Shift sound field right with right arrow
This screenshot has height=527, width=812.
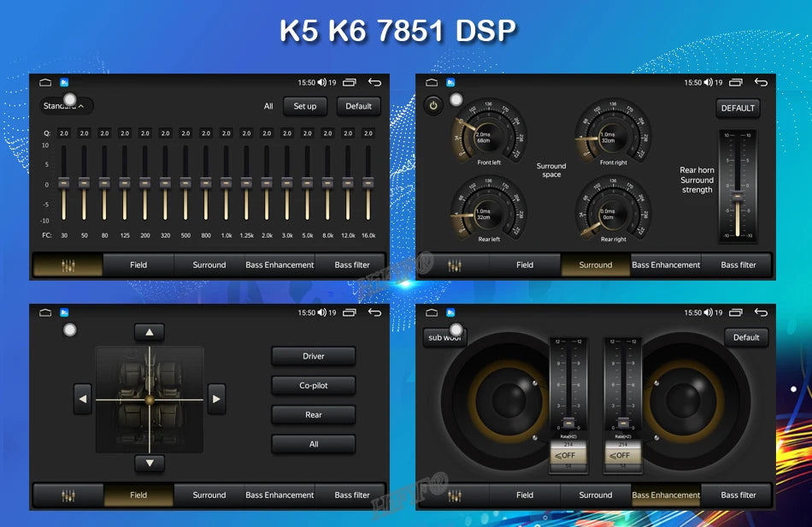[x=216, y=399]
